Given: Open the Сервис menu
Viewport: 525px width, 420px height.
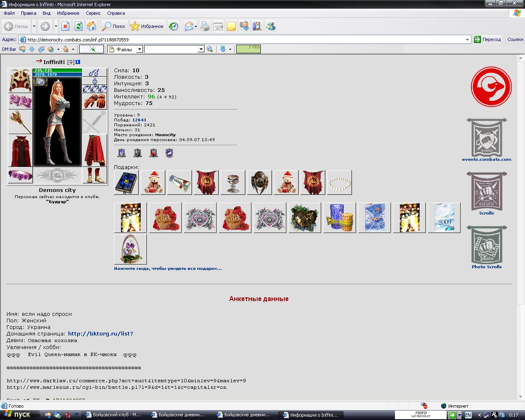Looking at the screenshot, I should coord(93,13).
